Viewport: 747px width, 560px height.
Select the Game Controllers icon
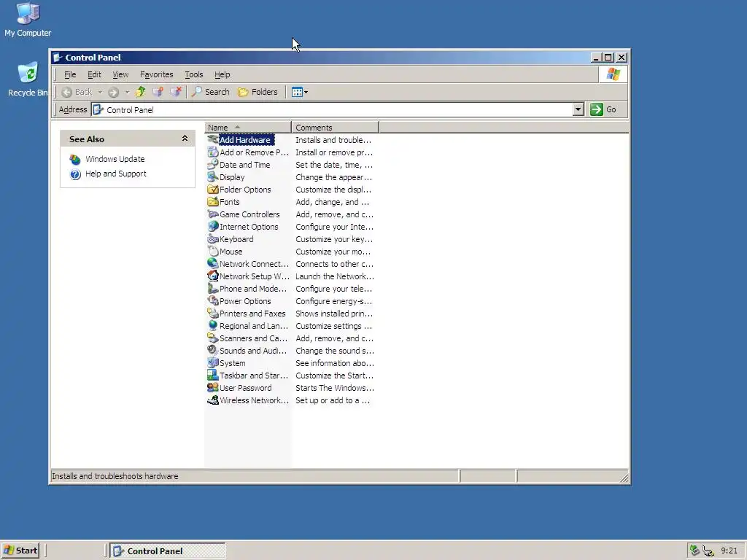(x=213, y=214)
